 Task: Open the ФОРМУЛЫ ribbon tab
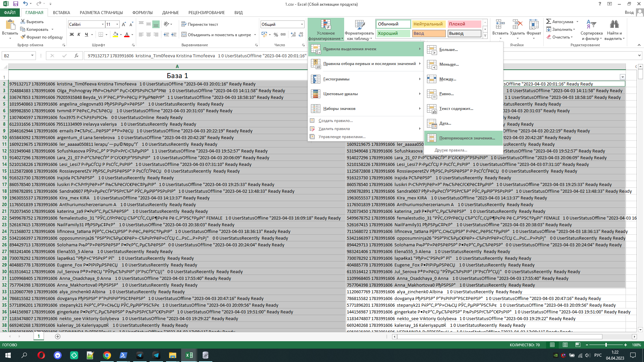tap(142, 13)
